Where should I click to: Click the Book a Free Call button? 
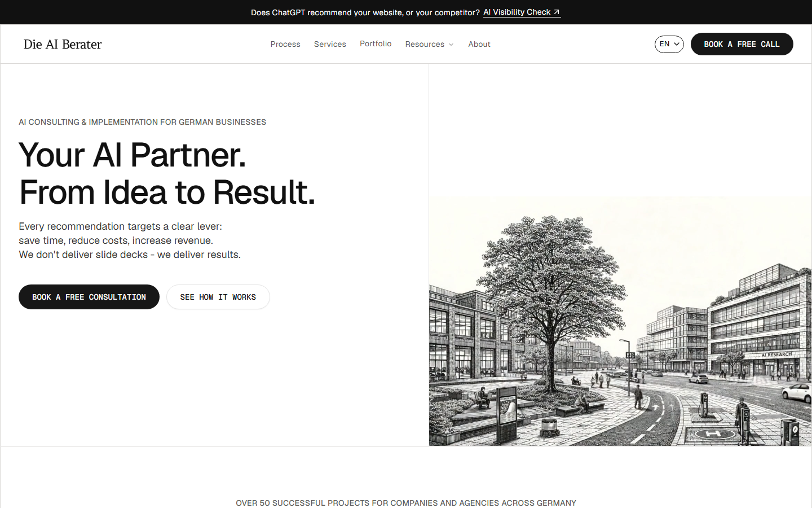coord(742,44)
